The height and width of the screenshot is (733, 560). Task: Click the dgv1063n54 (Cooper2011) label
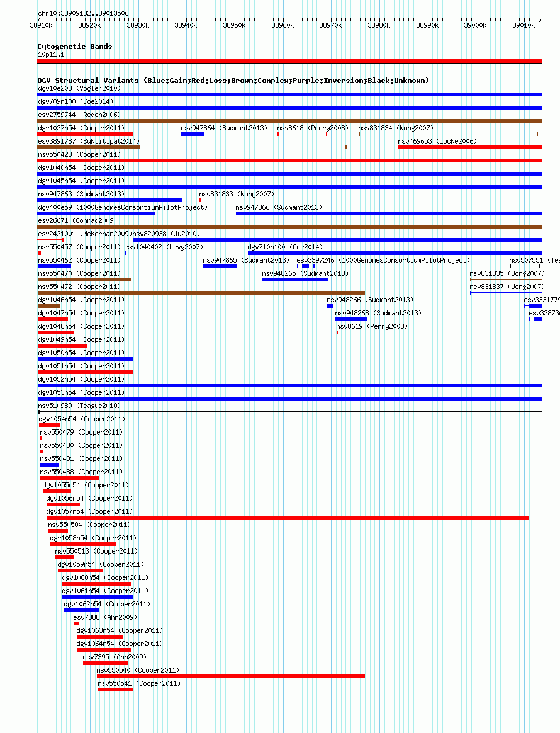[120, 630]
